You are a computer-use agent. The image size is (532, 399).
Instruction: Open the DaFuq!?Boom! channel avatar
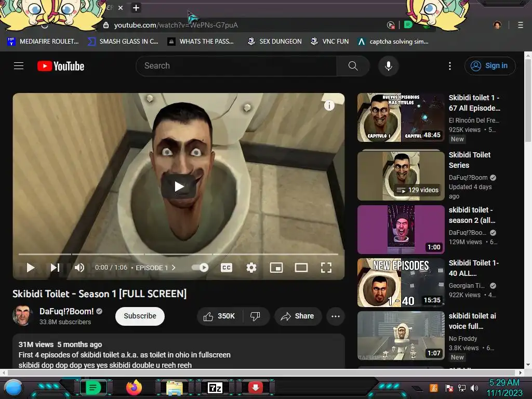click(23, 315)
